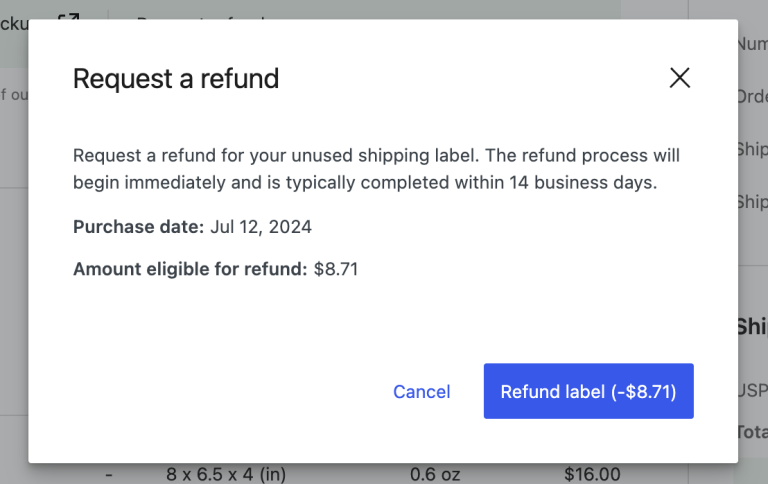Click the partially hidden "Num" label at right
768x484 pixels.
[752, 44]
